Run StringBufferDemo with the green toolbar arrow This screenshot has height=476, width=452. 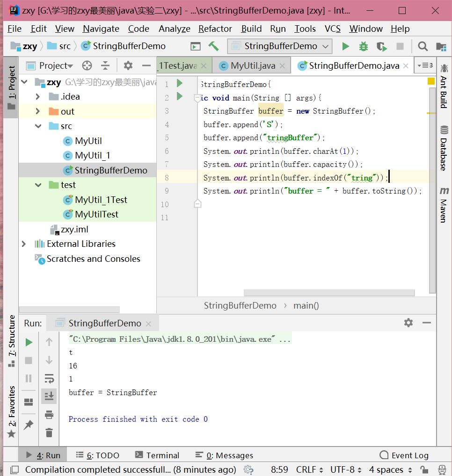(x=345, y=46)
